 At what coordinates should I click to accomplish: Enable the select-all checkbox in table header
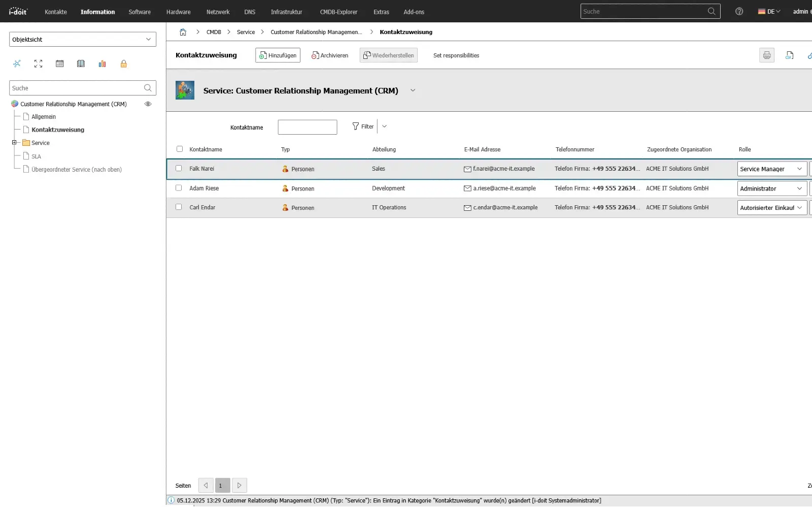tap(180, 149)
